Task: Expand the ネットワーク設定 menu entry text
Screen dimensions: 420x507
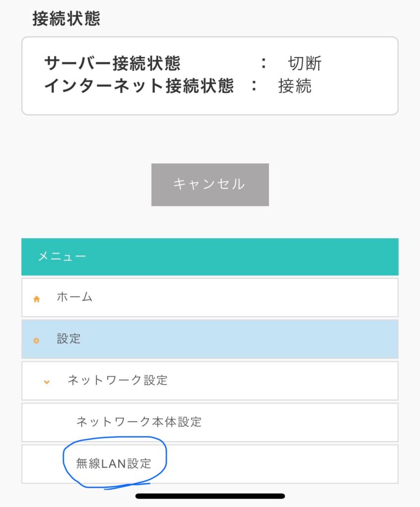Action: pos(117,380)
